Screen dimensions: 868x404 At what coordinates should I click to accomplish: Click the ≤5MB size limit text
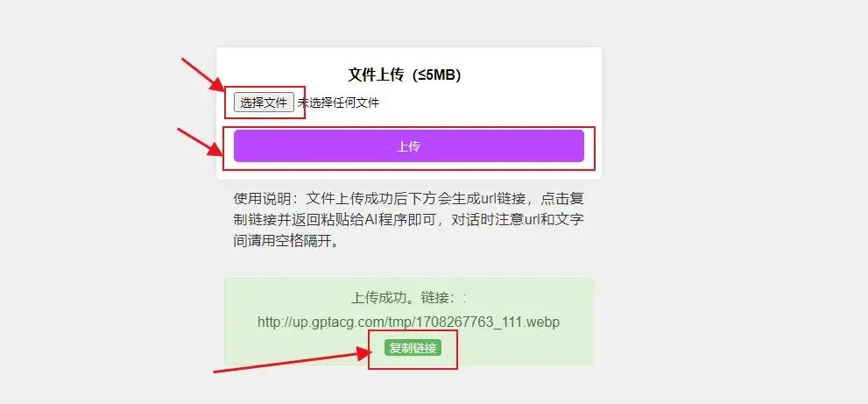click(440, 74)
